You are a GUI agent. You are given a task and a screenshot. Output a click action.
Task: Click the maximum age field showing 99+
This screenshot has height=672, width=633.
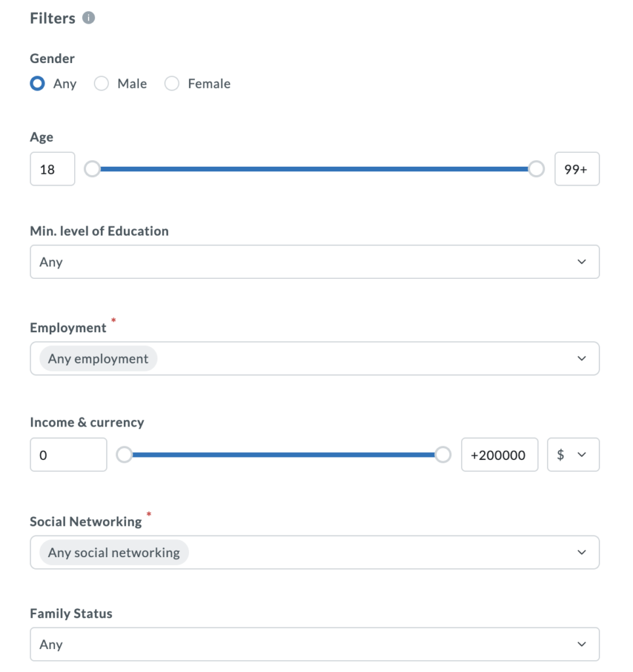pos(577,169)
